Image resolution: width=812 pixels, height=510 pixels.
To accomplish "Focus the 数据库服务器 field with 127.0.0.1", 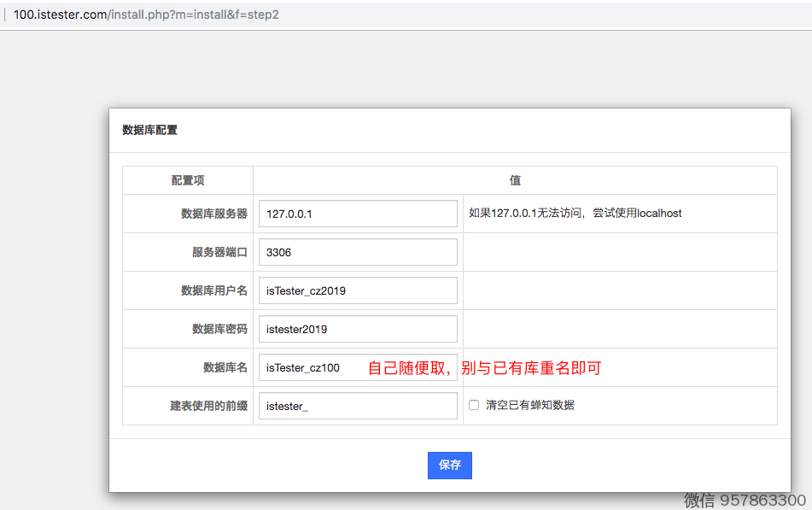I will (358, 214).
